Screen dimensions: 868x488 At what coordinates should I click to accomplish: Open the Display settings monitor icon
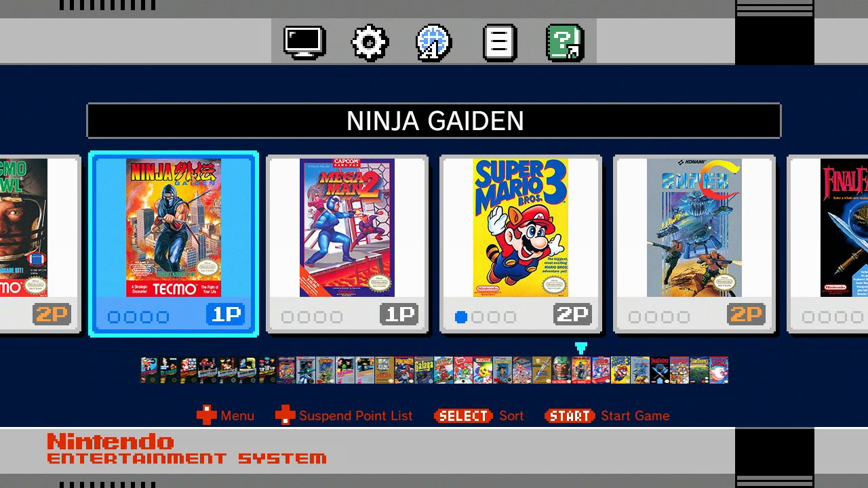click(x=304, y=42)
